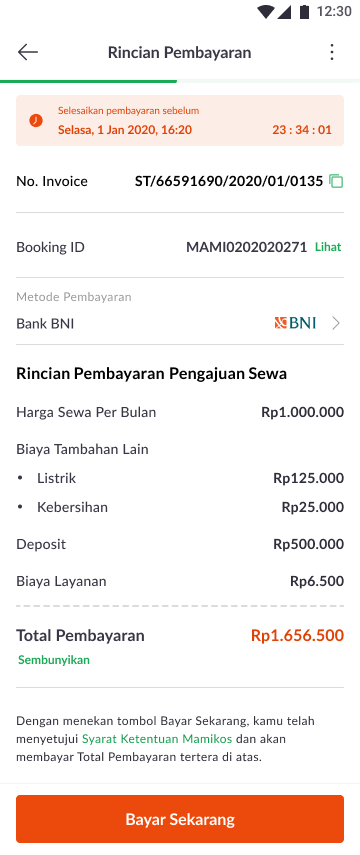Tap the orange clock timer icon
The width and height of the screenshot is (360, 855).
tap(36, 121)
